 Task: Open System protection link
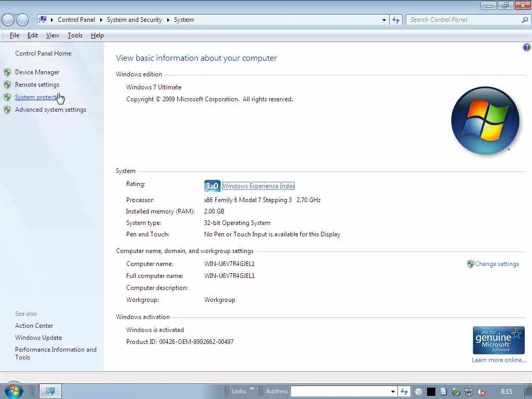click(x=37, y=97)
